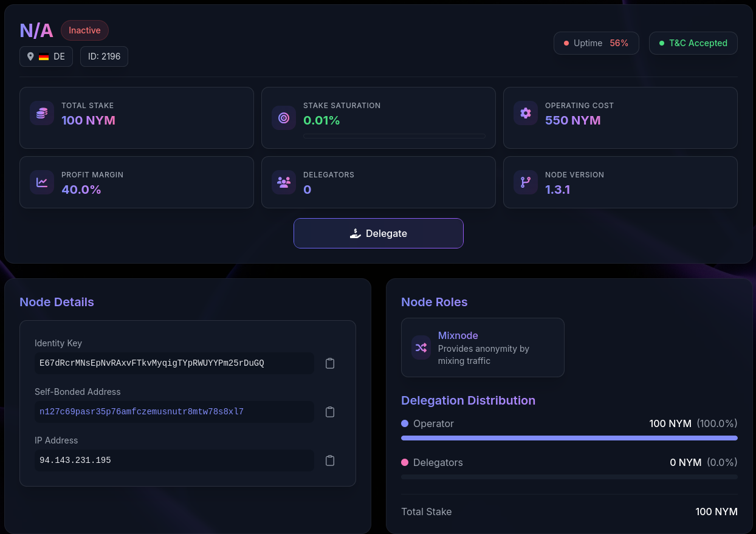
Task: Click the Delegators count value 0
Action: coord(307,190)
